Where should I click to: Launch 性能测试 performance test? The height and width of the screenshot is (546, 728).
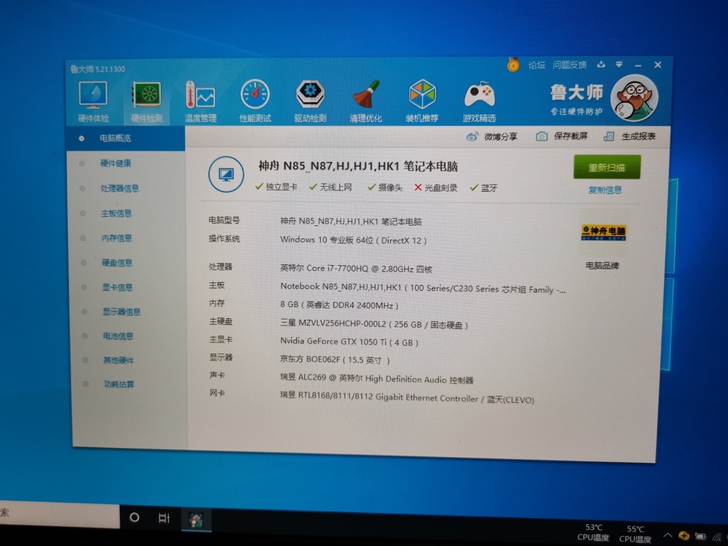tap(255, 101)
